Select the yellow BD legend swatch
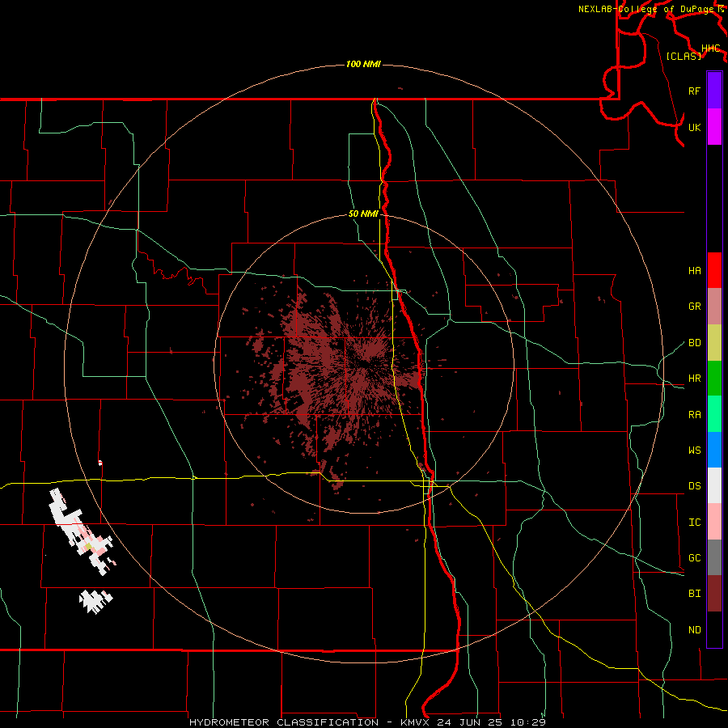This screenshot has width=728, height=728. (714, 342)
